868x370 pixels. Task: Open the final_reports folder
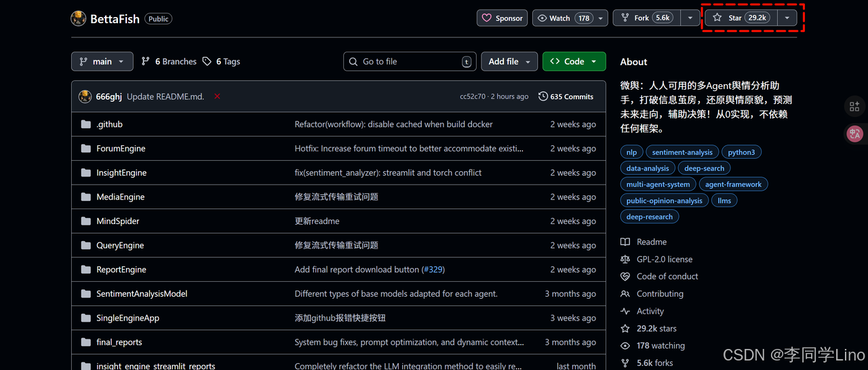coord(119,342)
